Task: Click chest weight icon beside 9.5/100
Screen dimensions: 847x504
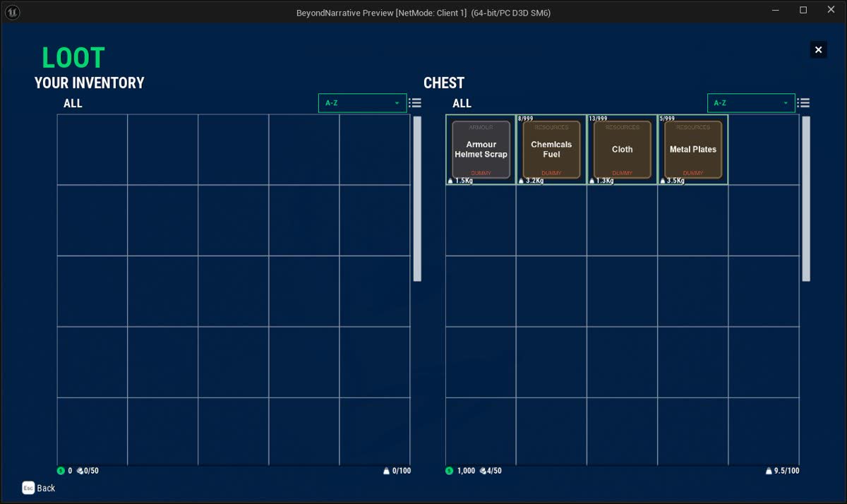Action: coord(769,471)
